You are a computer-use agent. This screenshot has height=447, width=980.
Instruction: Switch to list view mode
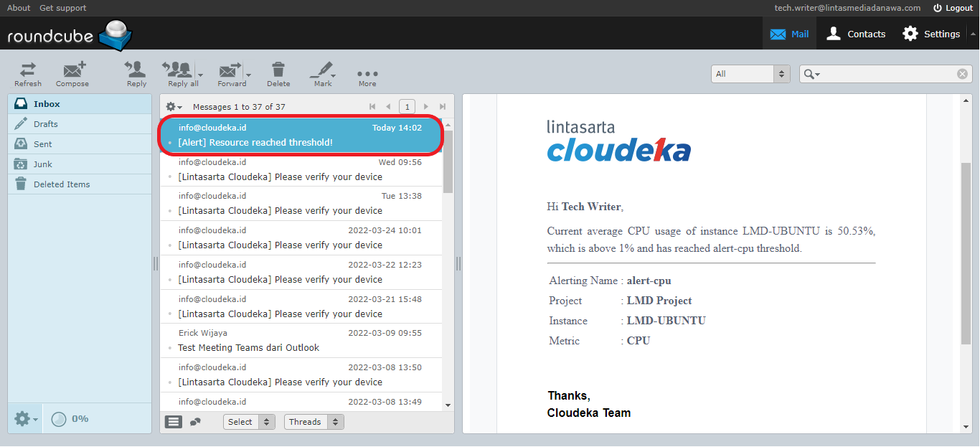click(x=174, y=422)
